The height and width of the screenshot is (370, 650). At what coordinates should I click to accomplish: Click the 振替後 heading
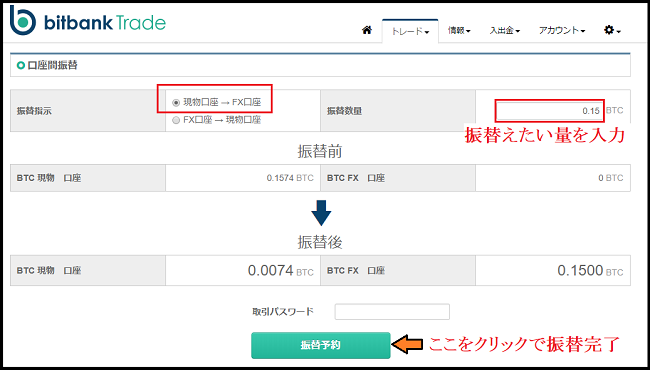pos(320,242)
